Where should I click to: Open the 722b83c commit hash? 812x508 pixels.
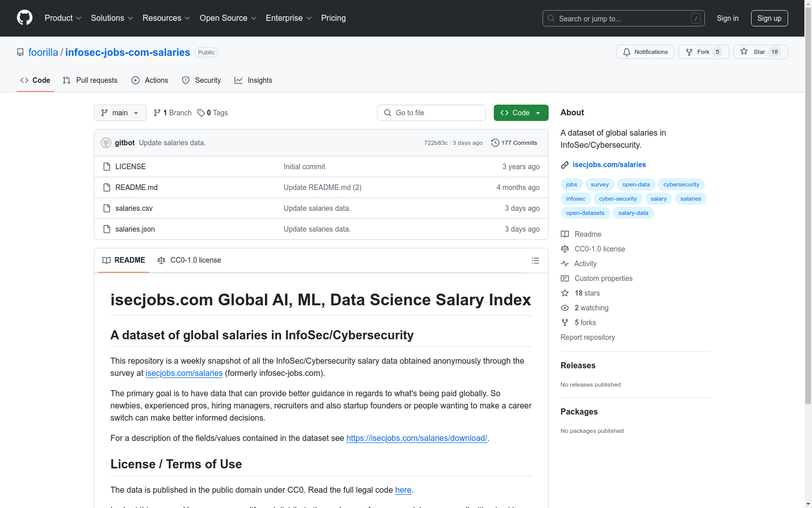pos(436,143)
